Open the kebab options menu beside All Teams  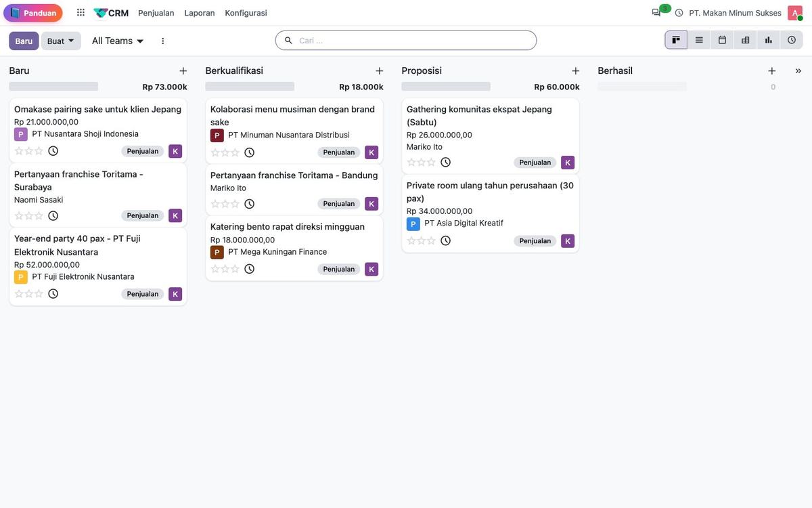(x=162, y=41)
